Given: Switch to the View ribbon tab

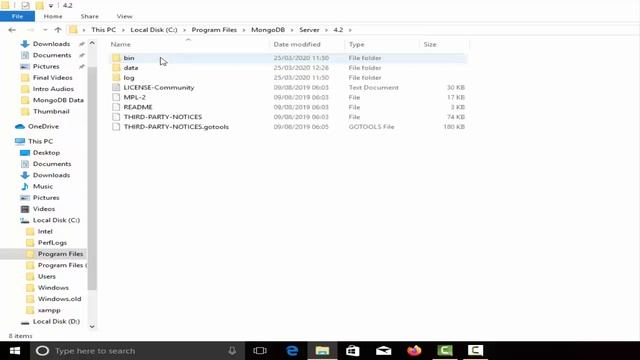Looking at the screenshot, I should point(124,16).
